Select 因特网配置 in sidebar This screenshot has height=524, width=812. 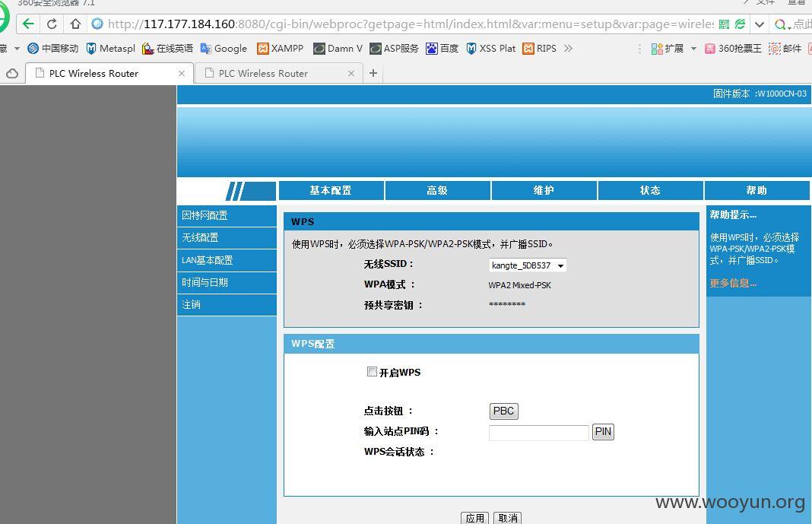pos(227,215)
